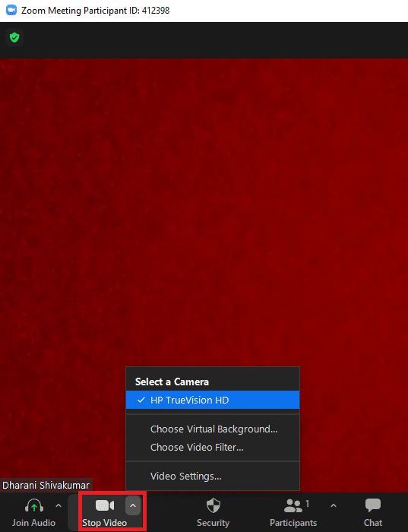Image resolution: width=408 pixels, height=532 pixels.
Task: Collapse video options arrow beside Stop Video
Action: tap(133, 506)
